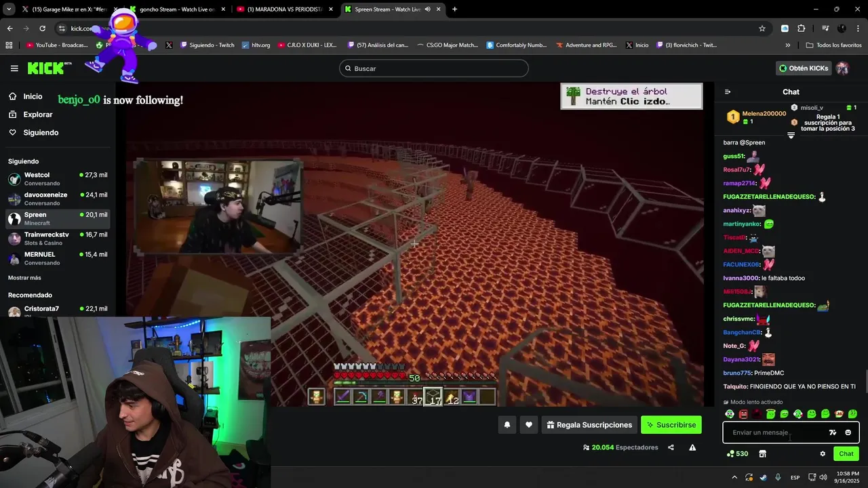Open the browser extensions puzzle icon
This screenshot has width=868, height=488.
801,28
